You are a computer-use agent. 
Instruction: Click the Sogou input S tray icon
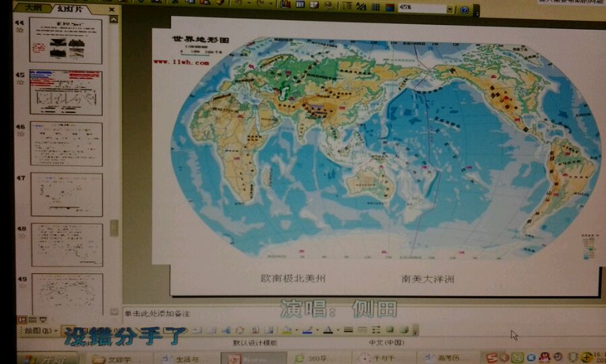(x=492, y=358)
